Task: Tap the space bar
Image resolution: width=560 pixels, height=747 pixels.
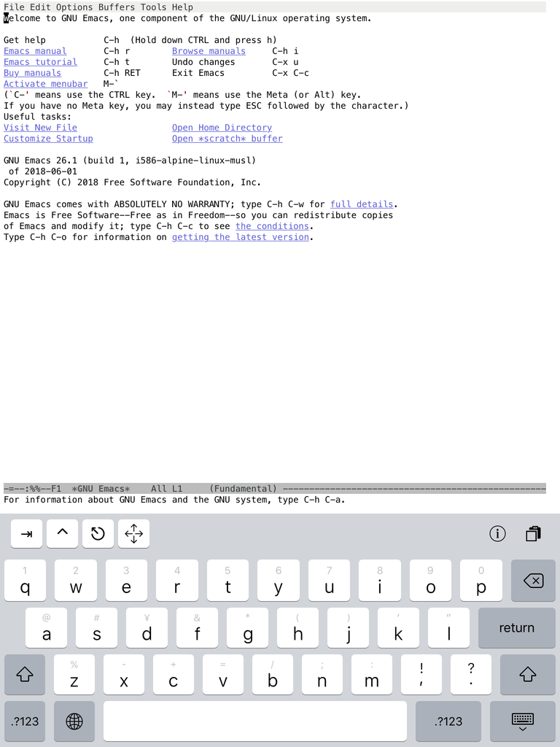Action: (x=255, y=721)
